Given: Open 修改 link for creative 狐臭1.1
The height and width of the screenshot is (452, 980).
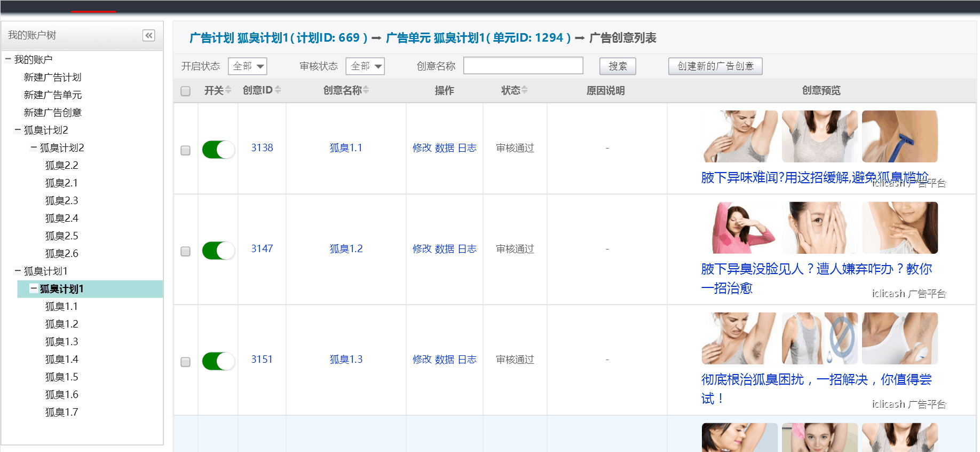Looking at the screenshot, I should [422, 148].
